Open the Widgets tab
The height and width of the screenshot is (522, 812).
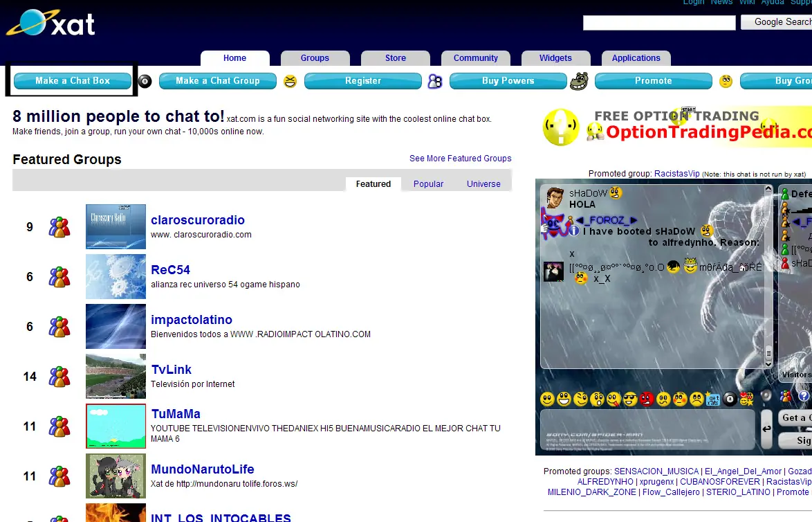[x=555, y=58]
